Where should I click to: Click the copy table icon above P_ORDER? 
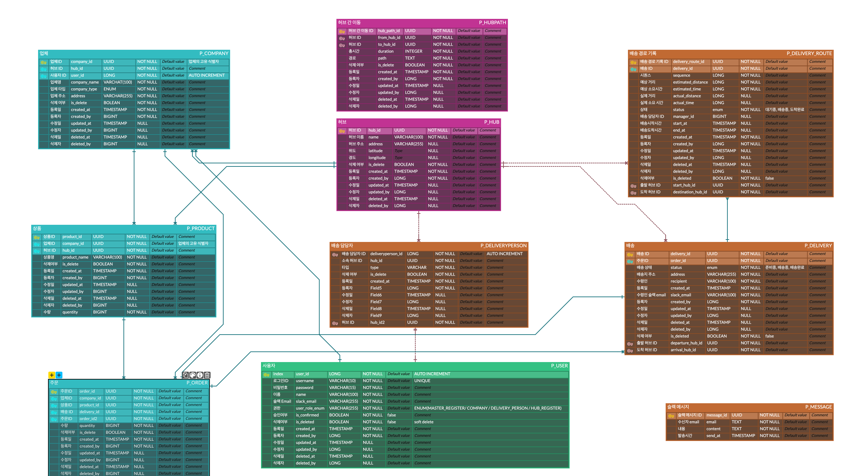tap(186, 375)
